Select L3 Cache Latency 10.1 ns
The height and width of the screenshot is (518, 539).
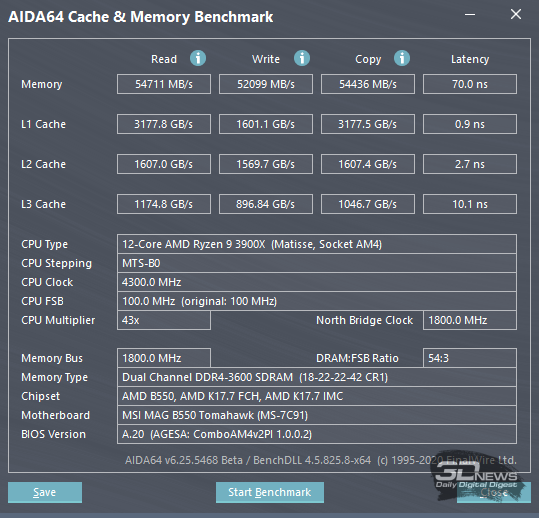click(x=470, y=204)
